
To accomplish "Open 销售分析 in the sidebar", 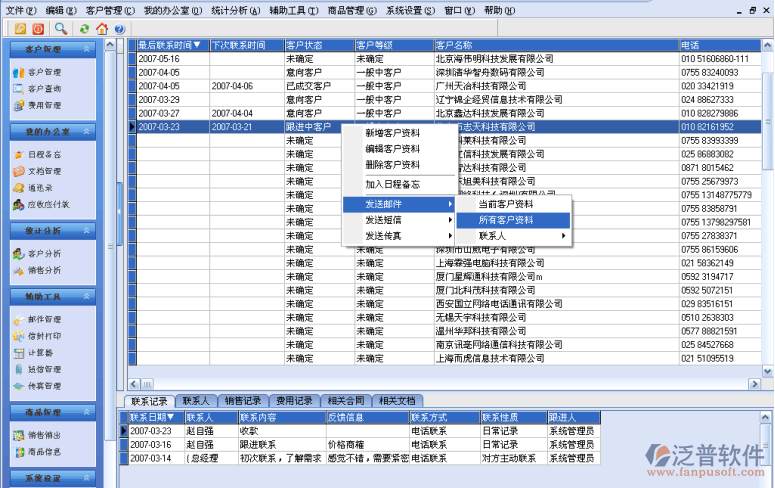I will tap(38, 270).
